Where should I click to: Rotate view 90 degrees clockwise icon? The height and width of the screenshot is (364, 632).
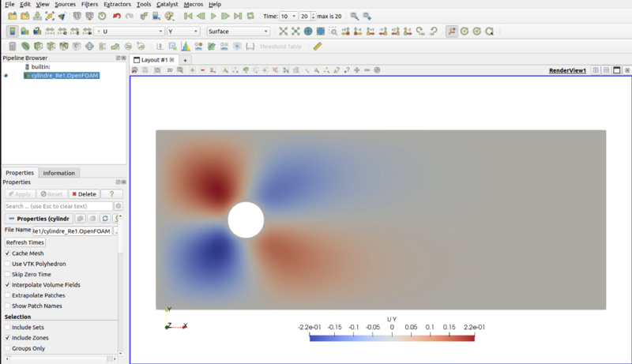(x=420, y=31)
